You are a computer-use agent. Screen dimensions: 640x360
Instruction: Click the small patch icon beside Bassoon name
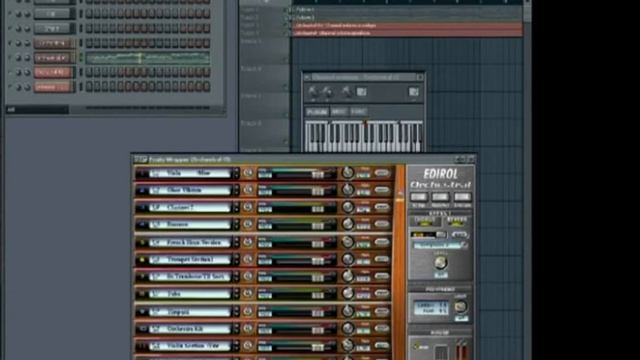pos(156,224)
